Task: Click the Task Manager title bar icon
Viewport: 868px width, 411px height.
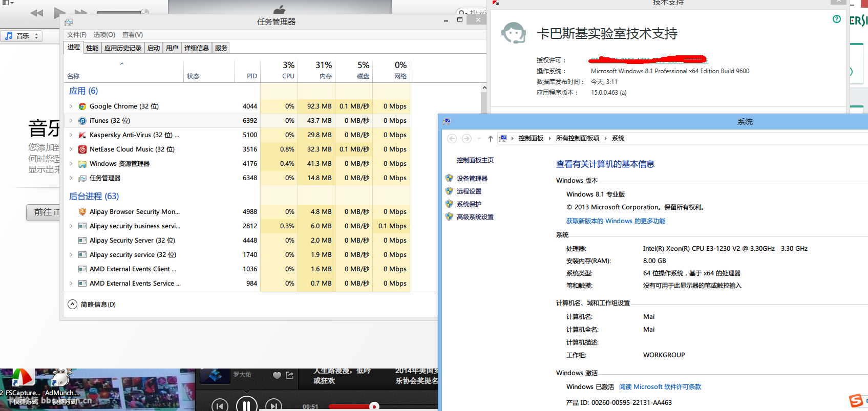Action: (x=69, y=22)
